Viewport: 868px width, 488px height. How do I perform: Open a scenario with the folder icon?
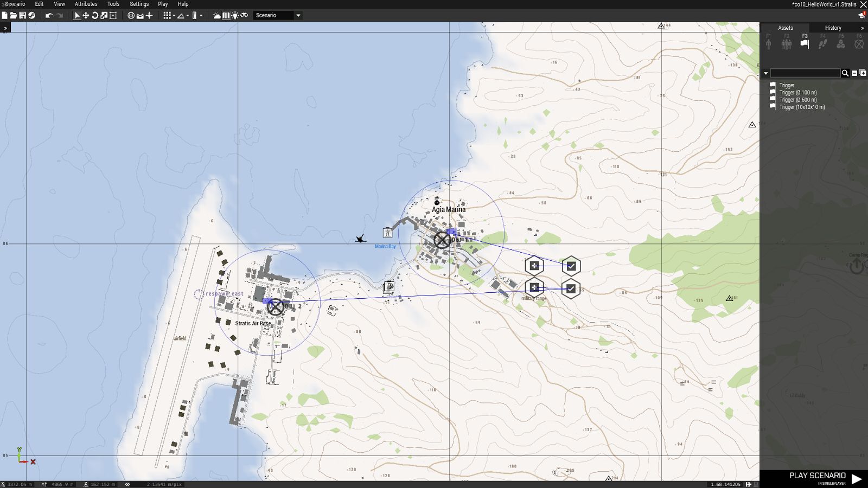point(13,15)
